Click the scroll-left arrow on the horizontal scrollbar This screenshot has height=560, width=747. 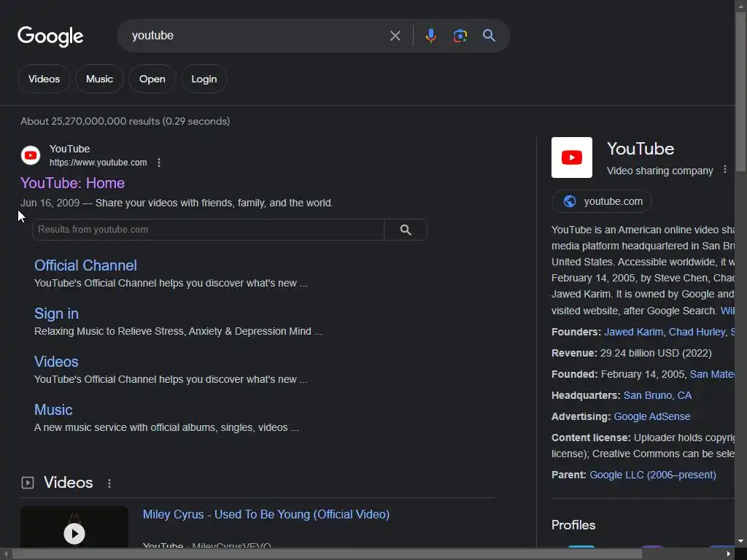pos(5,554)
